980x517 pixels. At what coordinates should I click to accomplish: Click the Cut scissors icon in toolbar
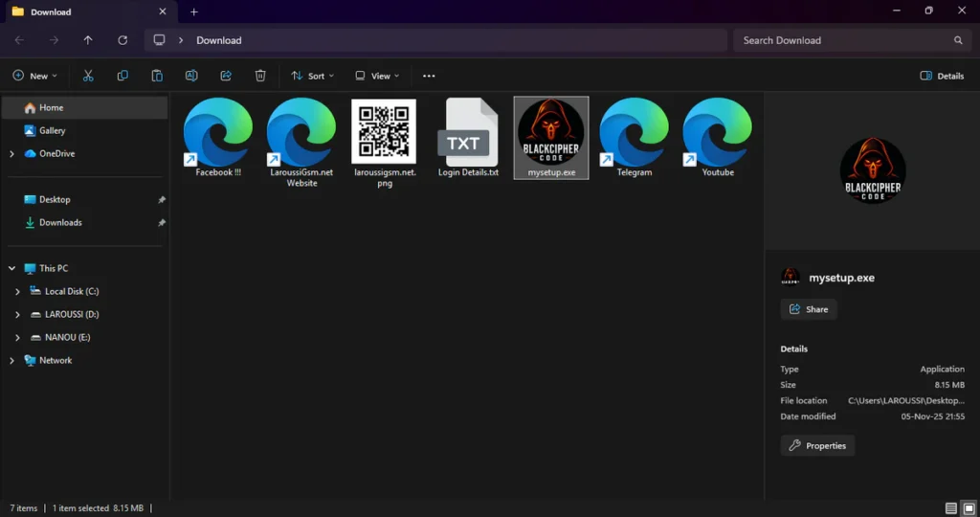(x=88, y=76)
